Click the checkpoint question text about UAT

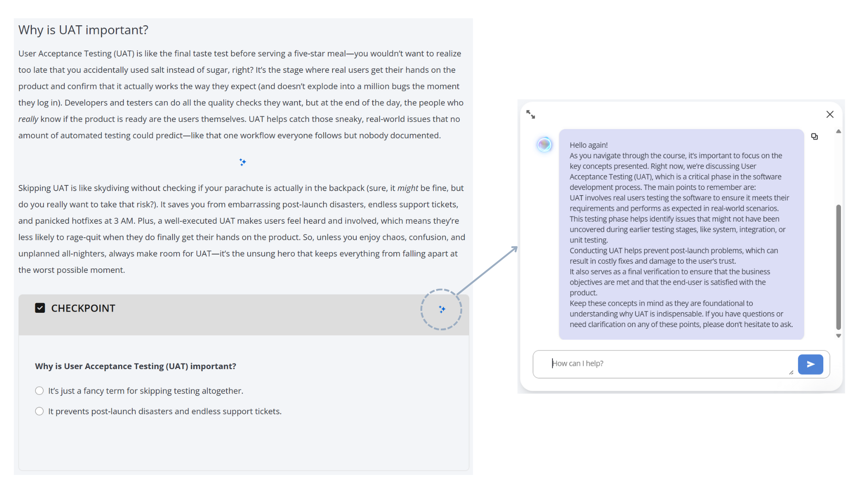pos(136,366)
